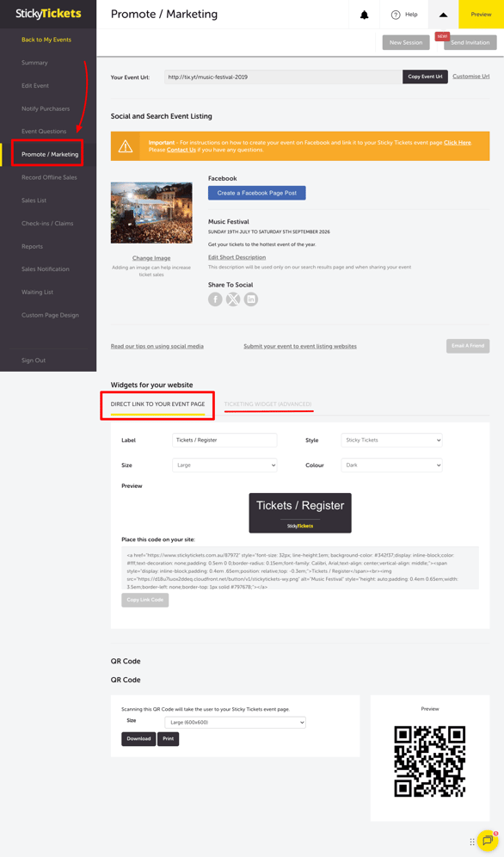The width and height of the screenshot is (504, 857).
Task: Open the Help question mark icon
Action: (x=396, y=15)
